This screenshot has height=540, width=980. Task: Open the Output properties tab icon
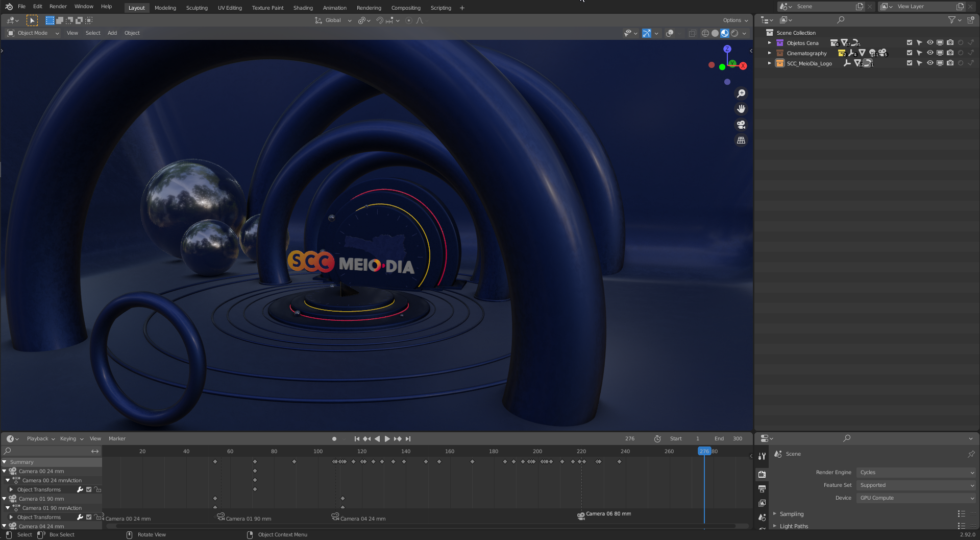[x=762, y=489]
